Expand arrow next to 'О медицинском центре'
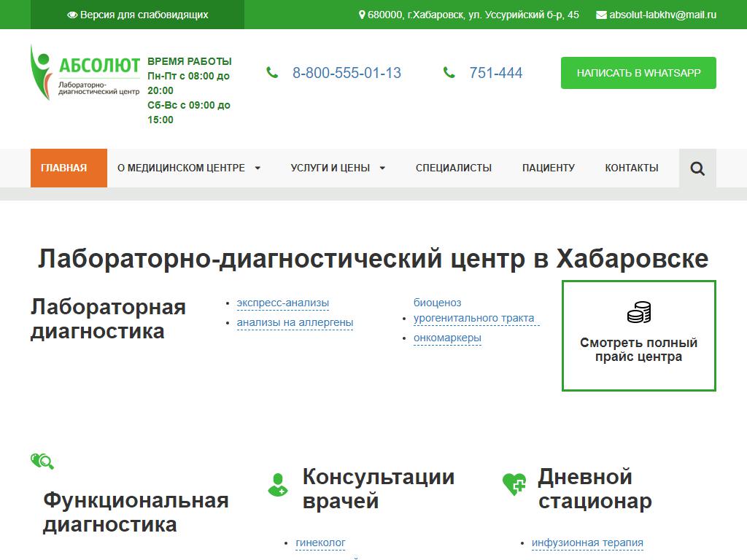 point(258,168)
